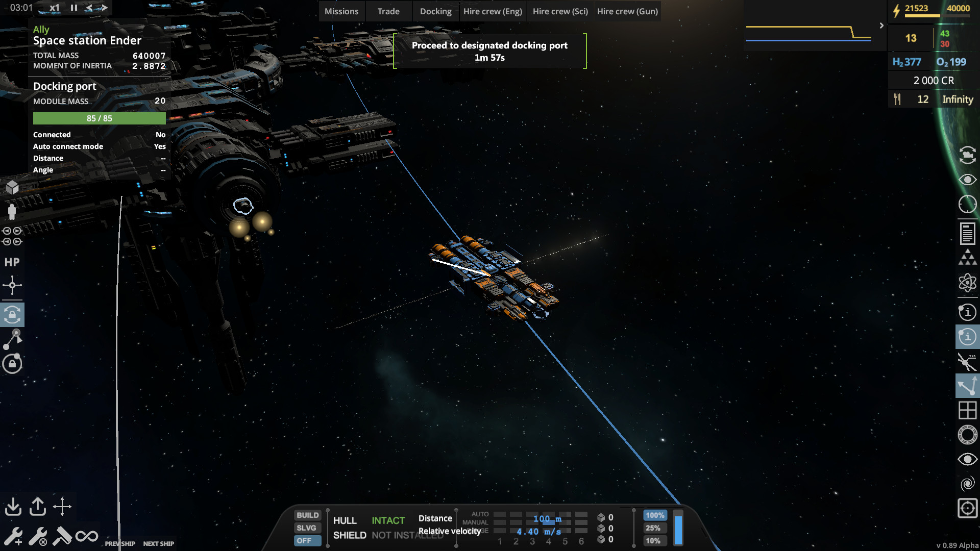Click the save/download icon bottom-left

tap(13, 505)
